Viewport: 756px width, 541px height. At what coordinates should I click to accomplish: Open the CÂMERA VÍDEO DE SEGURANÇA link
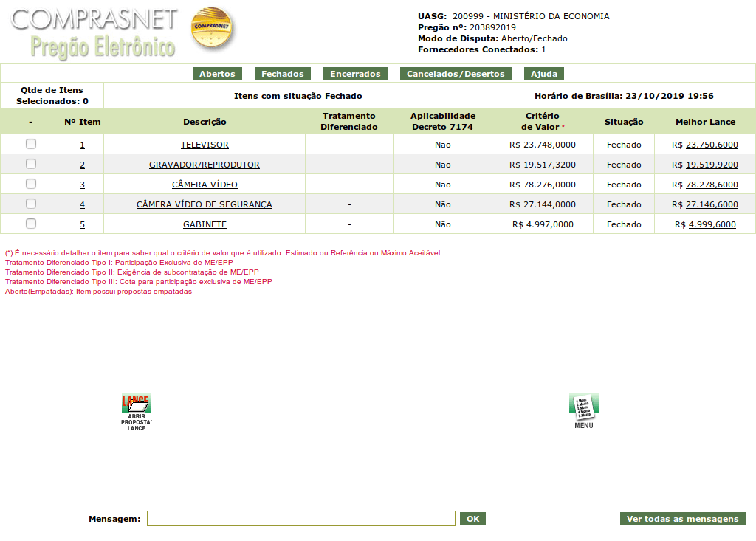pyautogui.click(x=205, y=204)
